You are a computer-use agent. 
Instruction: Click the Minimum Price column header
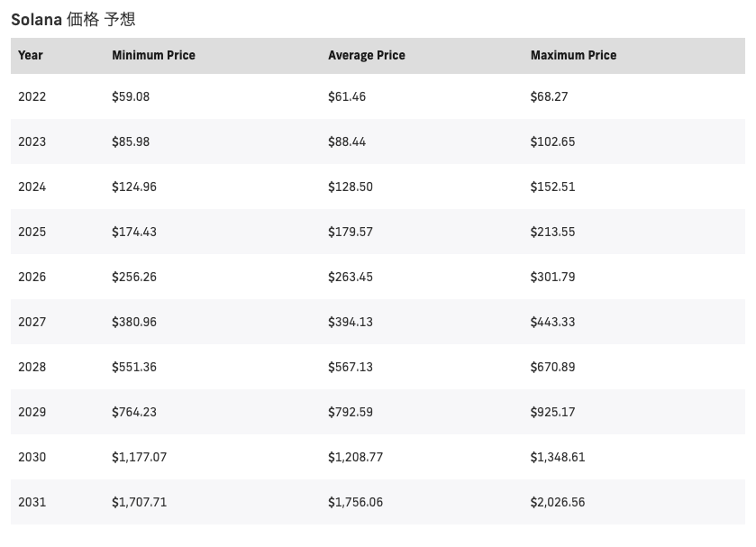pyautogui.click(x=153, y=55)
